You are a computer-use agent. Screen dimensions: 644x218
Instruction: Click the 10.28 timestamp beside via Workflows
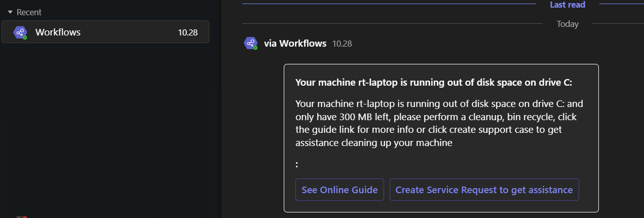tap(342, 44)
